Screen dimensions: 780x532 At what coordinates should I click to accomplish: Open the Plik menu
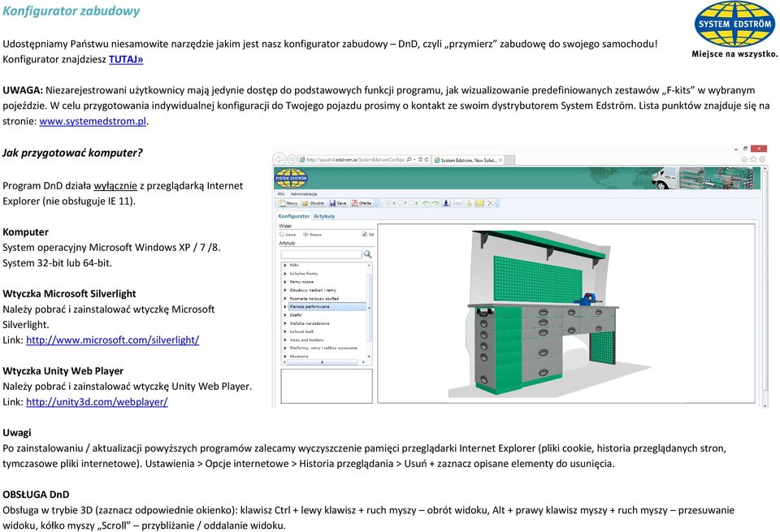[x=281, y=194]
